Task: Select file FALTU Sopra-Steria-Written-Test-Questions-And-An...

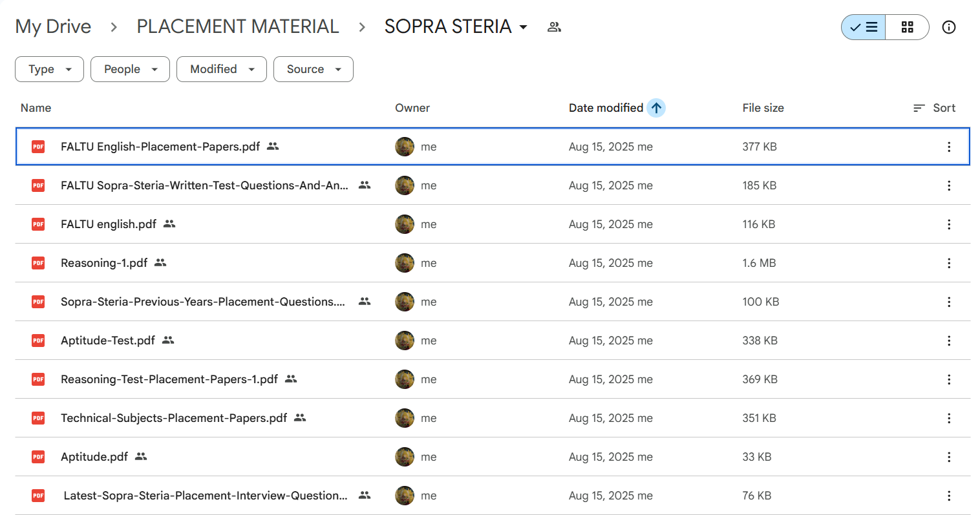Action: (x=493, y=185)
